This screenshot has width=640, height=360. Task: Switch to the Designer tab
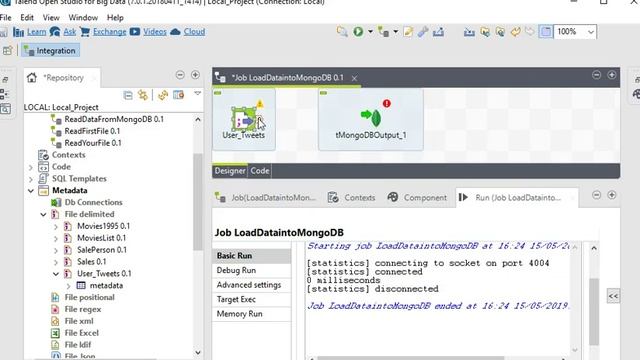[x=230, y=171]
